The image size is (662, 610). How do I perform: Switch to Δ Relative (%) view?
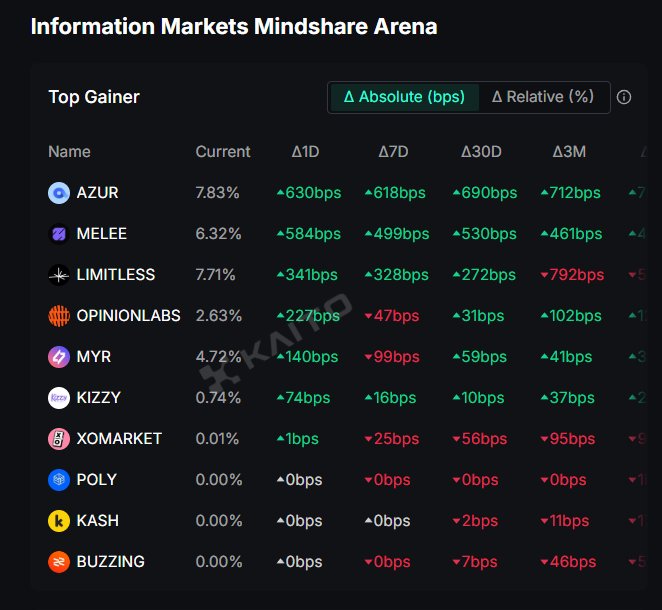(x=543, y=97)
